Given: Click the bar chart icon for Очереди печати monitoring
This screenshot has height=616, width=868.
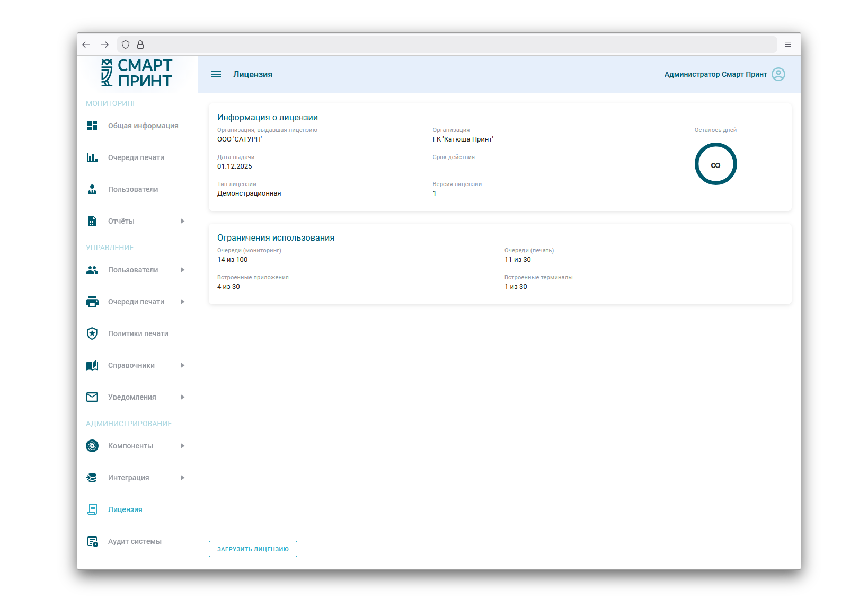Looking at the screenshot, I should tap(92, 157).
